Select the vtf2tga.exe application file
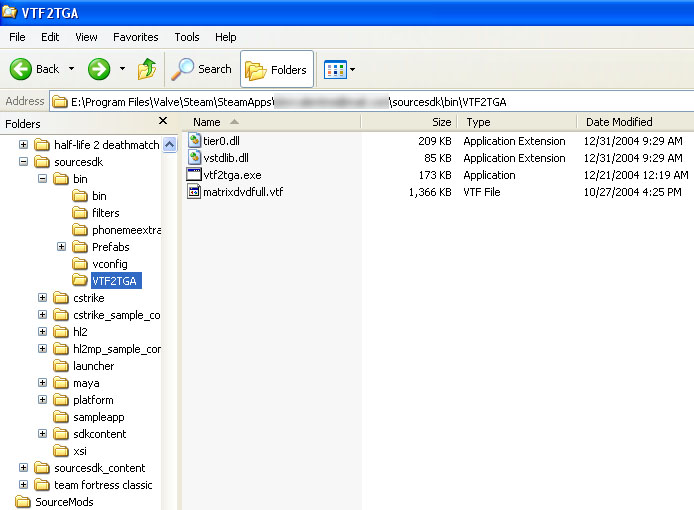694x510 pixels. click(x=232, y=175)
